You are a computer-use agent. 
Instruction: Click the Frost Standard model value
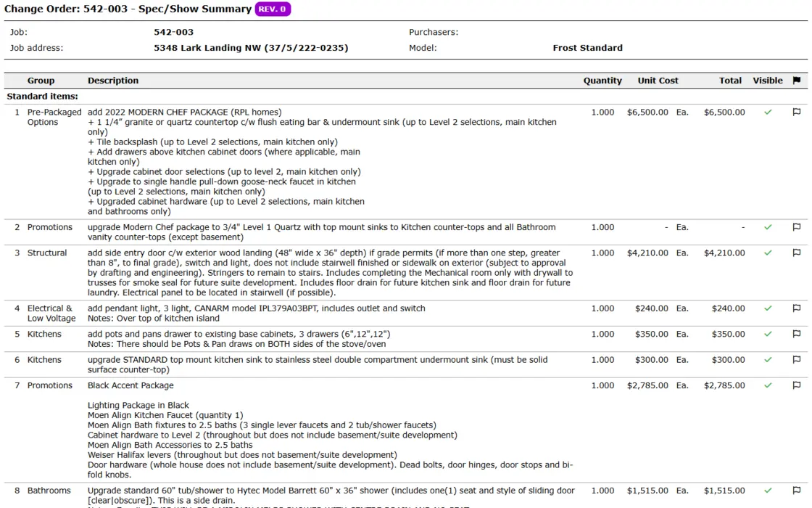(588, 48)
